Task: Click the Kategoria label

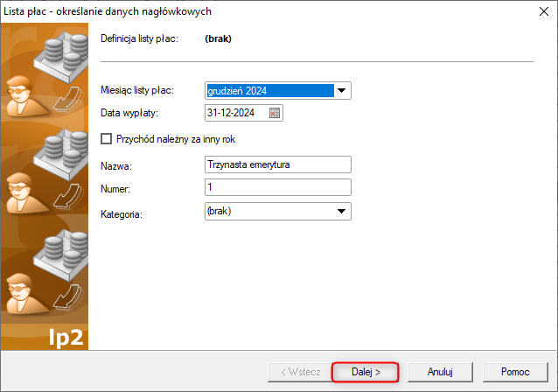Action: tap(122, 214)
